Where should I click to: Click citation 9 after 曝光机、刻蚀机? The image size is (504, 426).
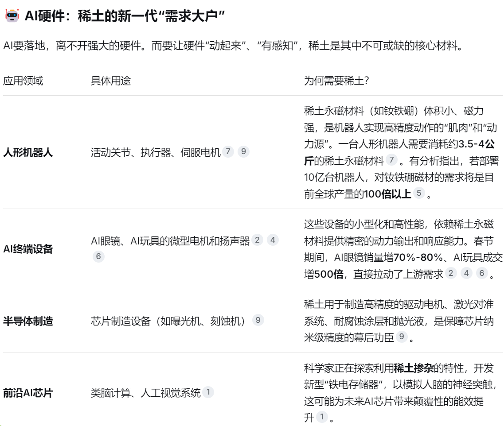258,320
